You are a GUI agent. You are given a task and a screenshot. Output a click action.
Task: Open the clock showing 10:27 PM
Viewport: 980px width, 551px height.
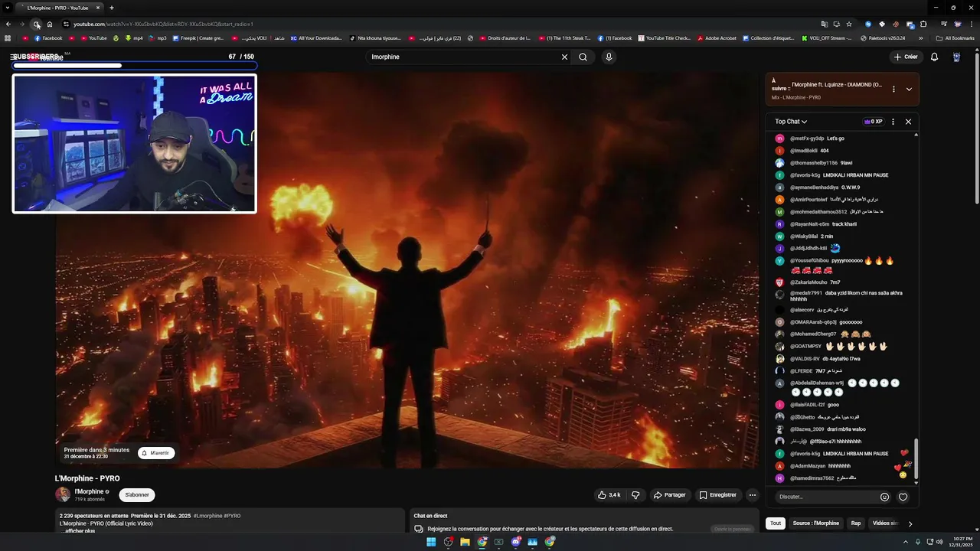coord(962,542)
